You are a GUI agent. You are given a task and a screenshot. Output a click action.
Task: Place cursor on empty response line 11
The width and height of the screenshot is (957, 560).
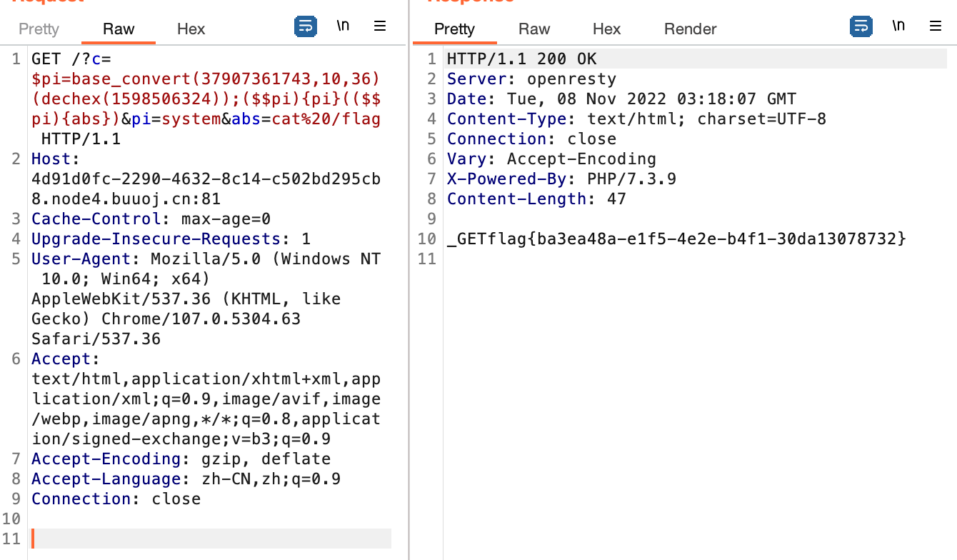coord(696,259)
